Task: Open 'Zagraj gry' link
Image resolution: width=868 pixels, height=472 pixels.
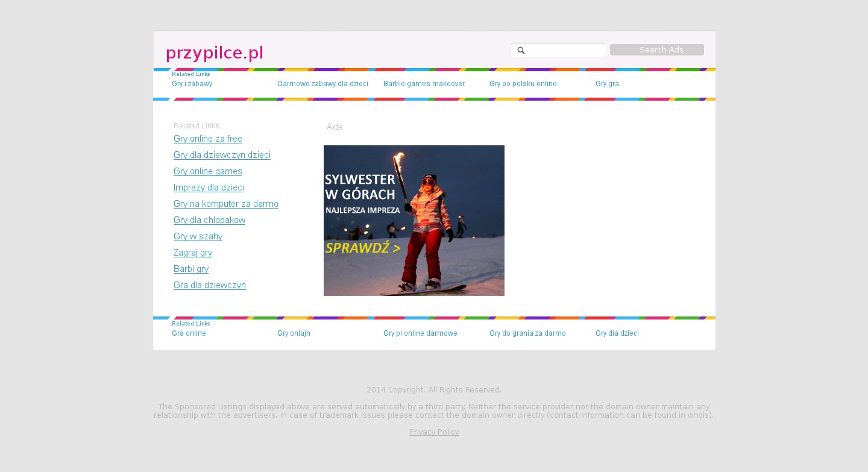Action: coord(193,253)
